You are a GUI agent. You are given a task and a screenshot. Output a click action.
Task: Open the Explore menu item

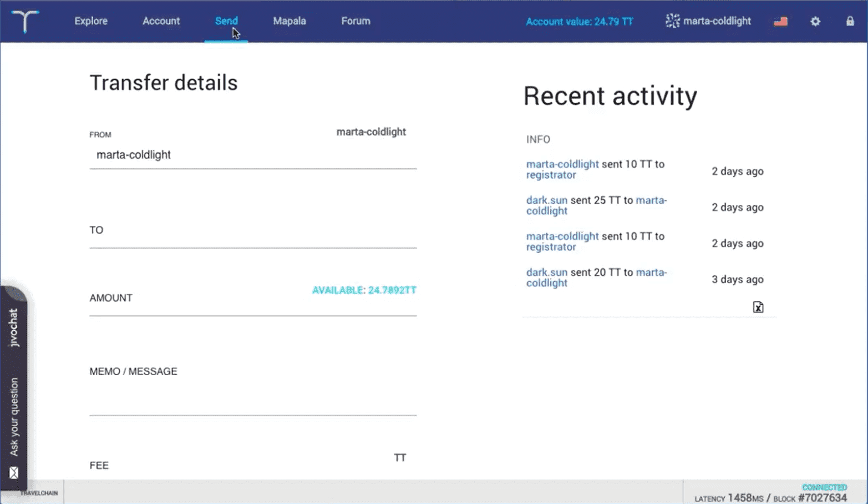click(91, 21)
